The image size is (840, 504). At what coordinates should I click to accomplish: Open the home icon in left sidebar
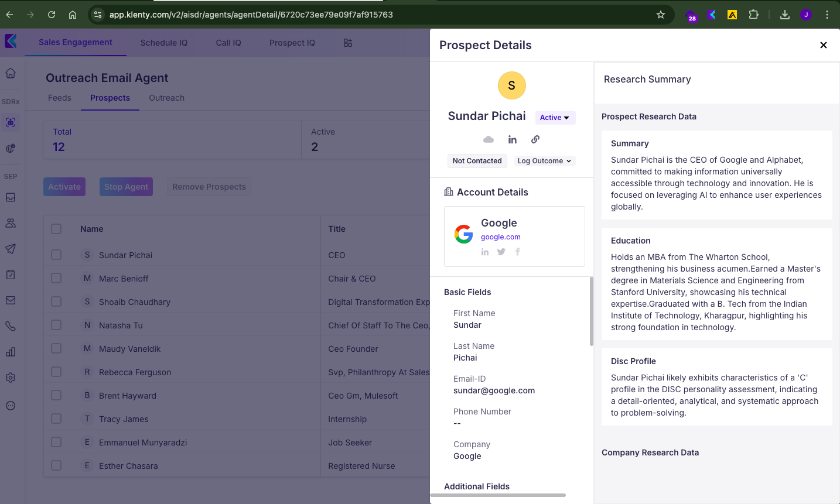[11, 73]
